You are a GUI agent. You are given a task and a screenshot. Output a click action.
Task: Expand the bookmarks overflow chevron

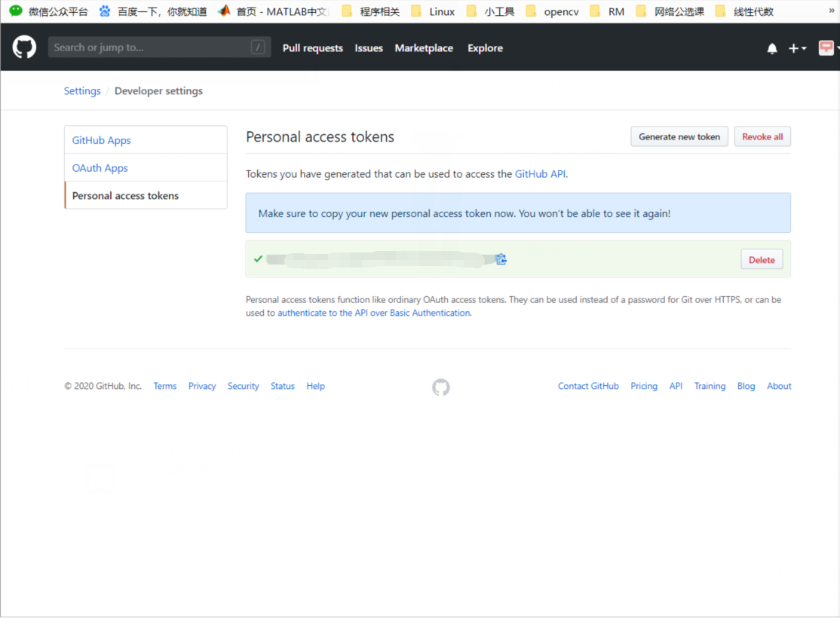coord(832,11)
